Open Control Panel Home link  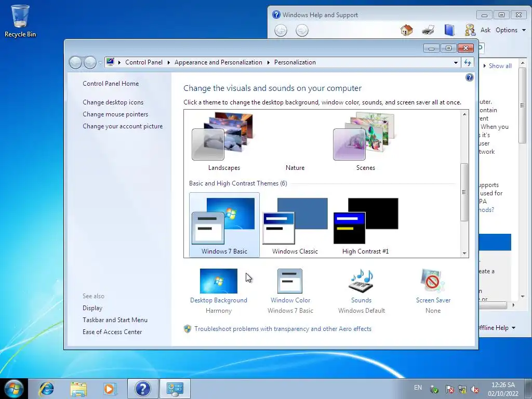pyautogui.click(x=111, y=84)
